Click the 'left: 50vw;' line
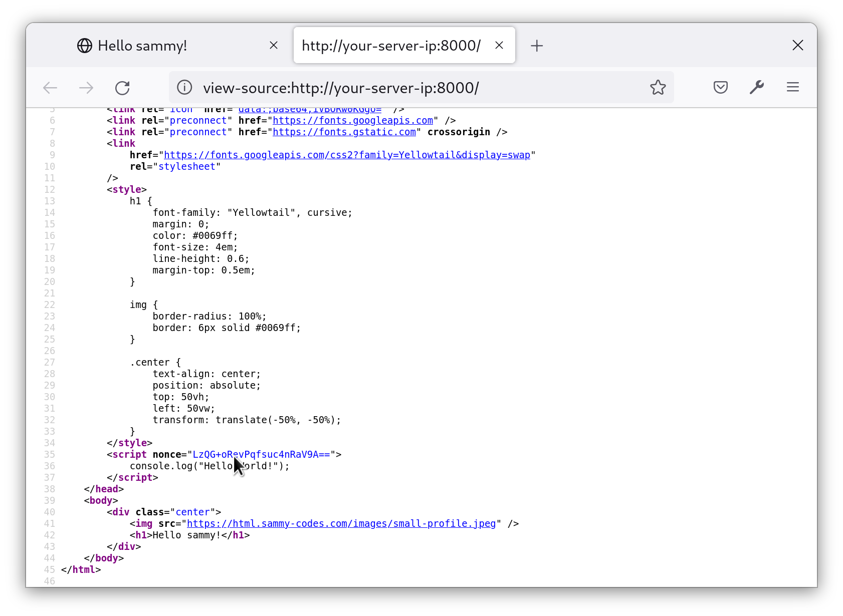 click(184, 408)
